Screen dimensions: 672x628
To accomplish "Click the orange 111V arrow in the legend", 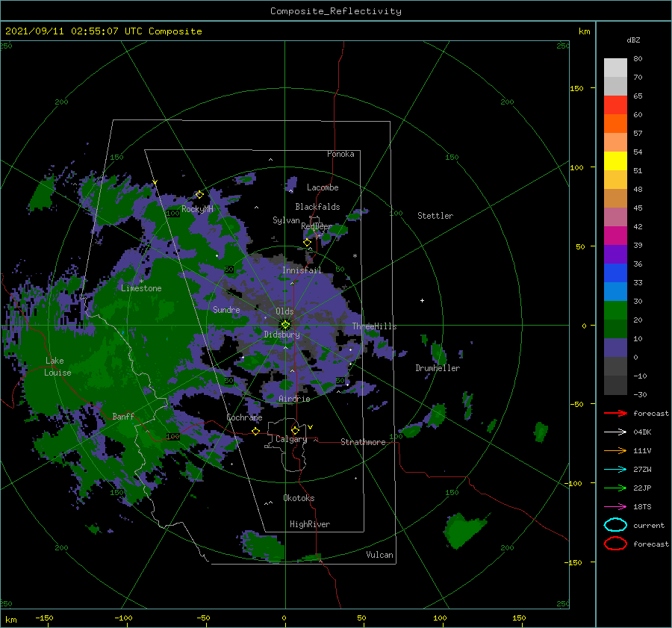I will (615, 450).
